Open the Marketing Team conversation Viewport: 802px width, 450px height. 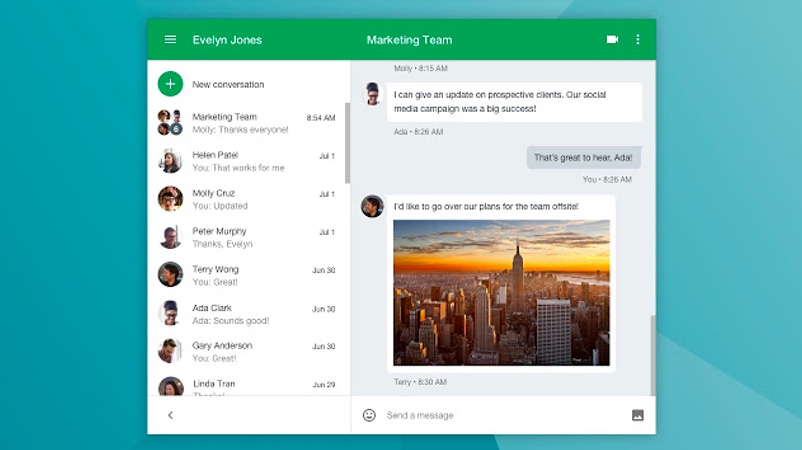click(246, 123)
